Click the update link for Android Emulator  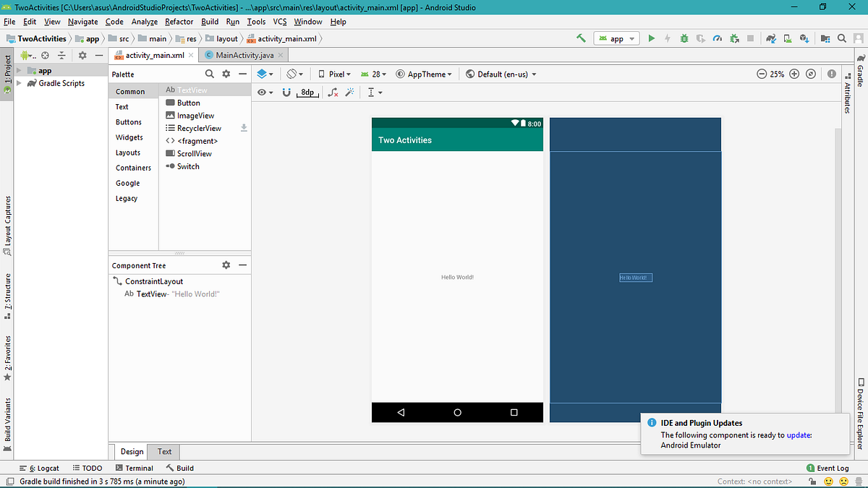(799, 435)
